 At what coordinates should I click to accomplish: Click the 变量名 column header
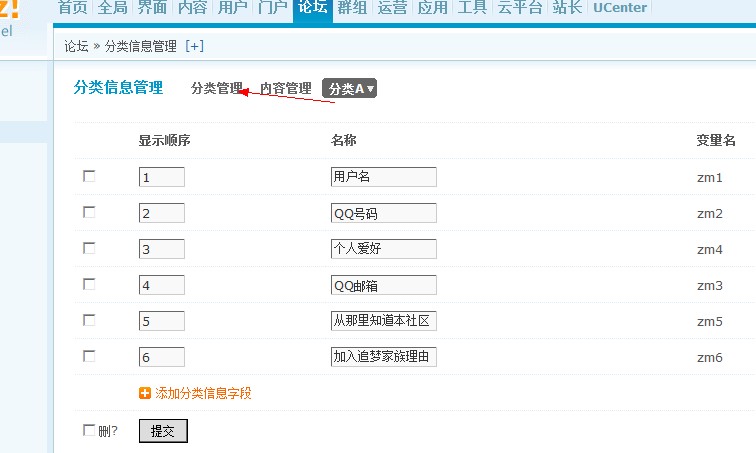716,140
